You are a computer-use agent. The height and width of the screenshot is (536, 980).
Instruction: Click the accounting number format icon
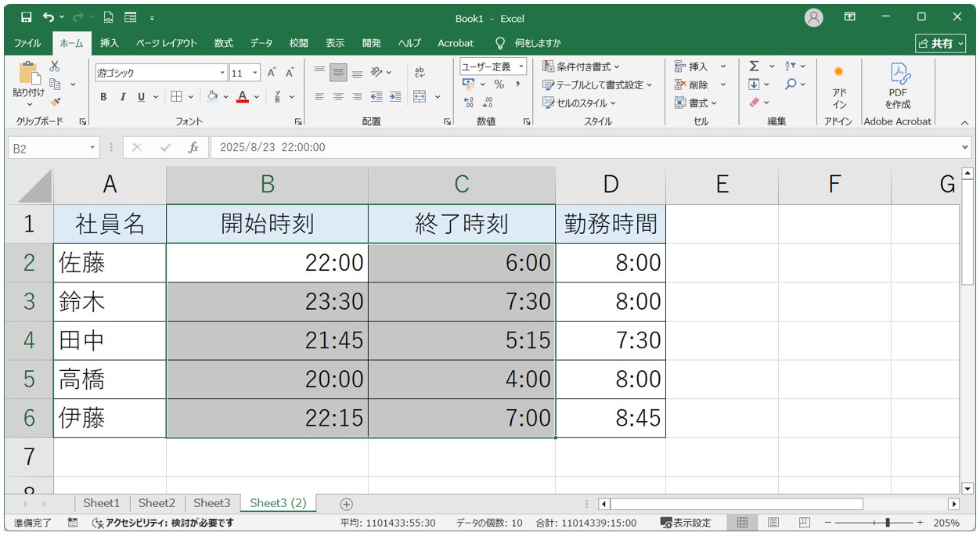(469, 84)
